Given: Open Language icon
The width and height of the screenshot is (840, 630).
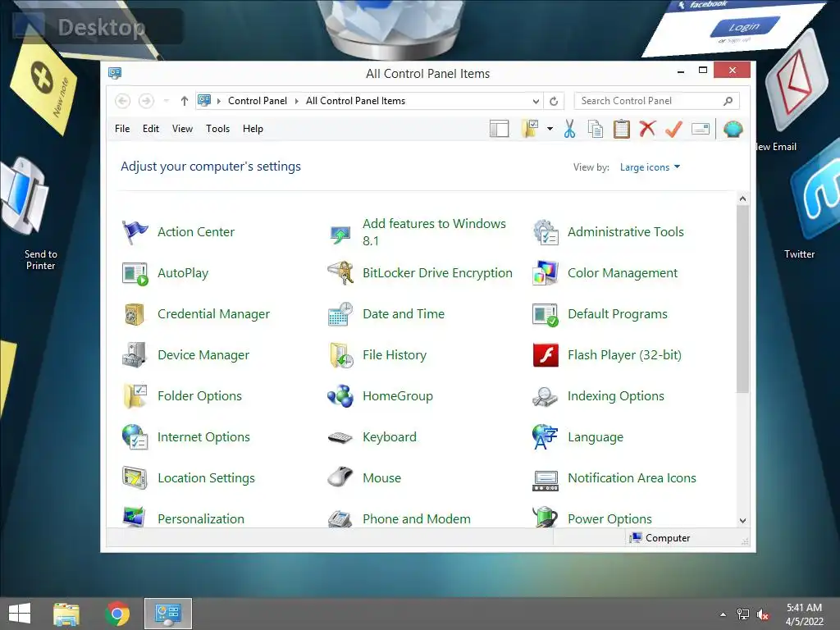Looking at the screenshot, I should [x=546, y=437].
